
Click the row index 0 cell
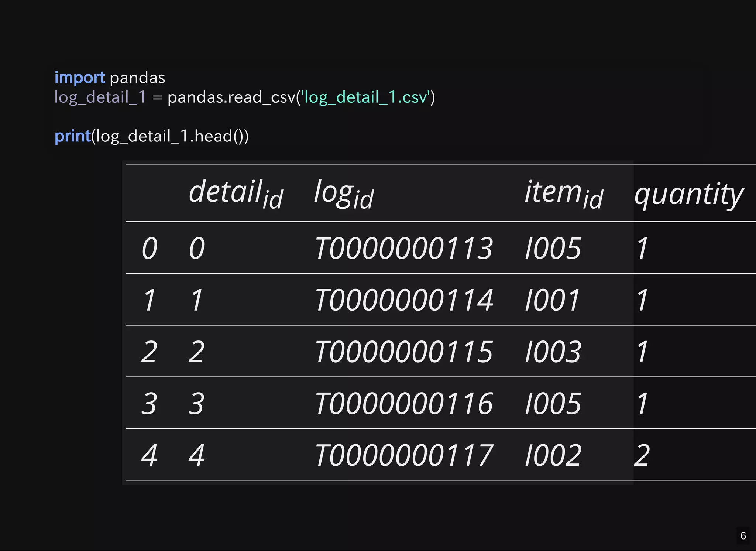[x=150, y=248]
